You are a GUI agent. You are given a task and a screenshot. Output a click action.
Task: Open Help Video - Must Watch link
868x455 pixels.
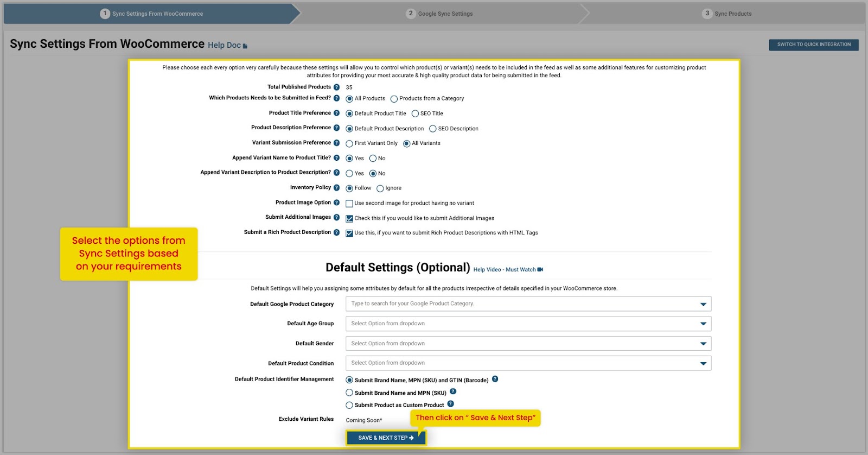pyautogui.click(x=505, y=269)
